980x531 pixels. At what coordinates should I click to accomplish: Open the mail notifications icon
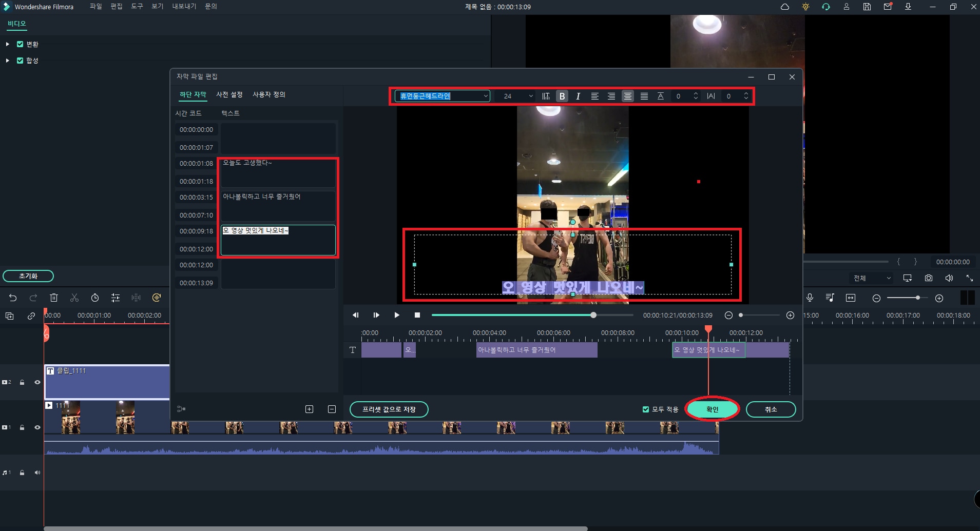point(888,7)
